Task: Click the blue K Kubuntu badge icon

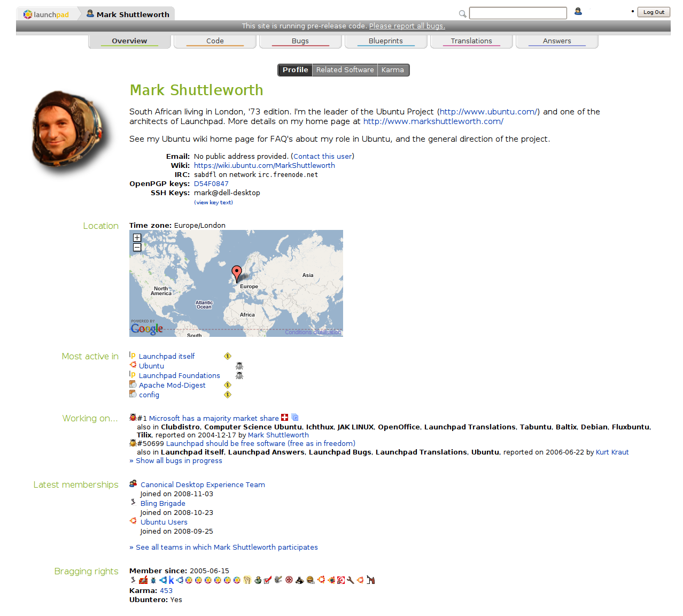Action: point(171,580)
